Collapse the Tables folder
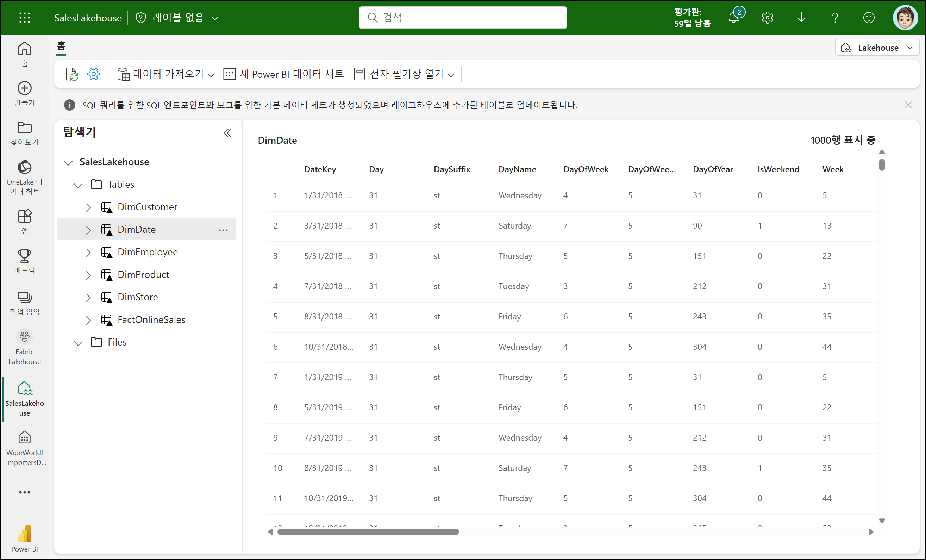This screenshot has height=560, width=926. [x=78, y=185]
